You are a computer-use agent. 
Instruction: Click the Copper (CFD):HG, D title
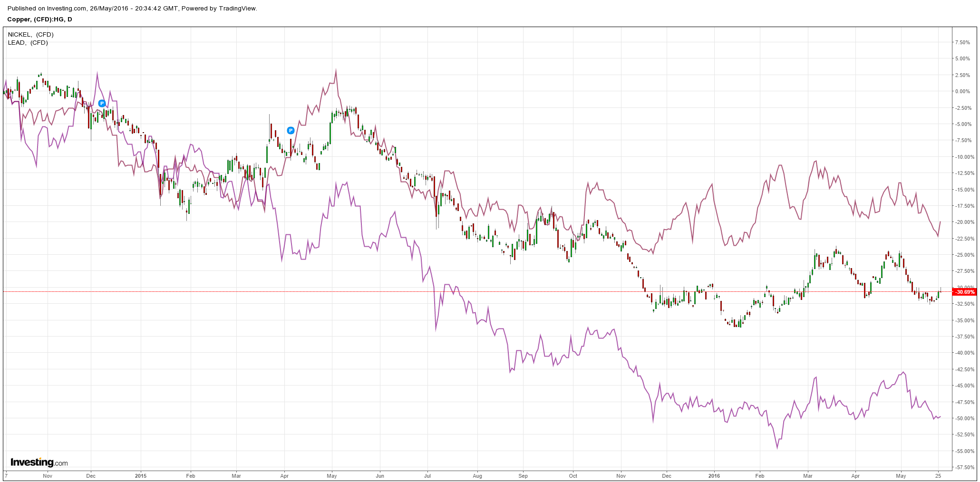[40, 19]
